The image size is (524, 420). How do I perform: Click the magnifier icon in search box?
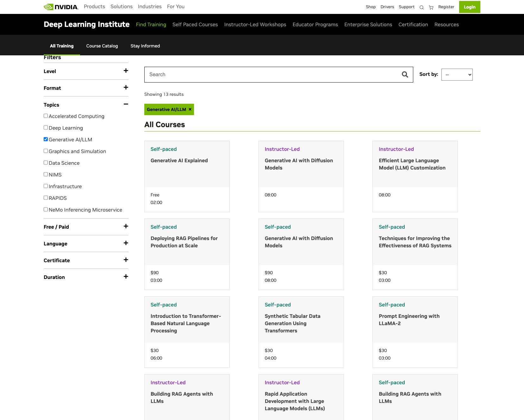pyautogui.click(x=405, y=74)
